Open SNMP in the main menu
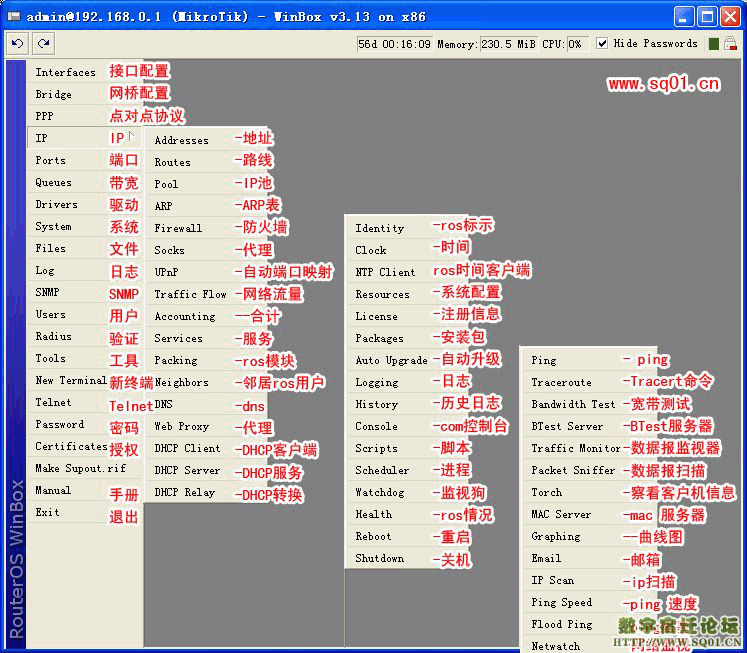The width and height of the screenshot is (747, 653). pos(85,292)
